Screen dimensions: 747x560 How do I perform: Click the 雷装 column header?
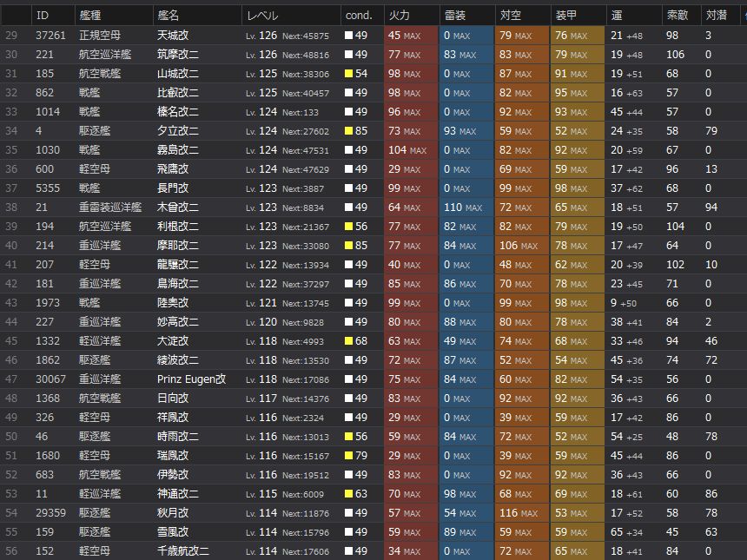click(x=467, y=16)
